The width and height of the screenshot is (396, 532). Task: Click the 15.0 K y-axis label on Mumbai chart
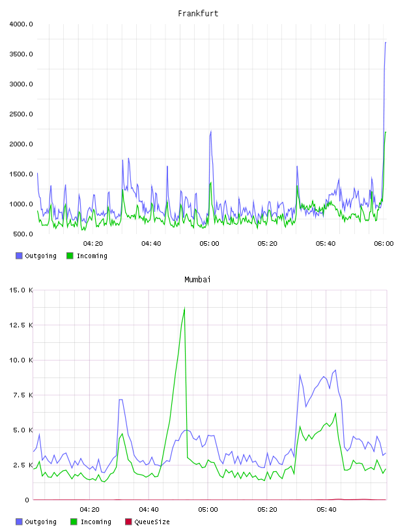coord(21,290)
